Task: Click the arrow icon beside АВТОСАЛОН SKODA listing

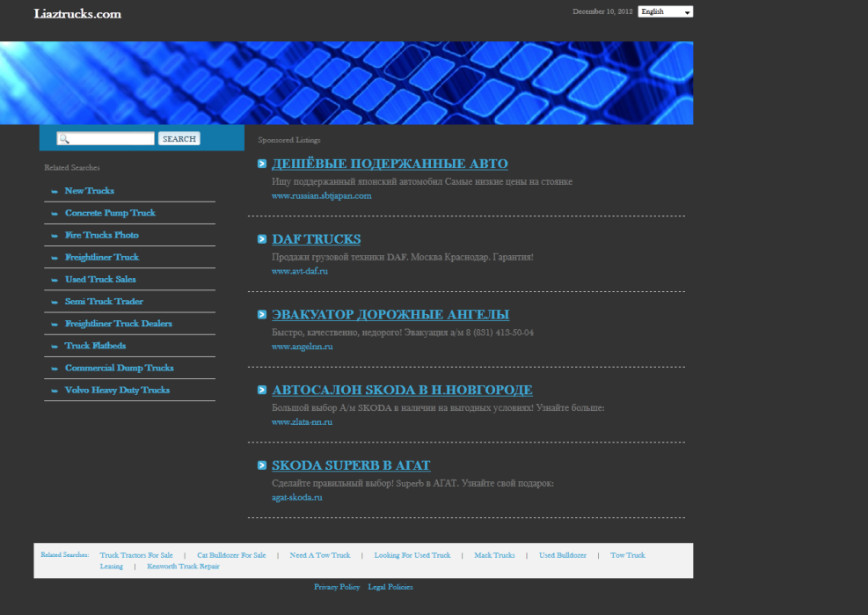Action: click(261, 390)
